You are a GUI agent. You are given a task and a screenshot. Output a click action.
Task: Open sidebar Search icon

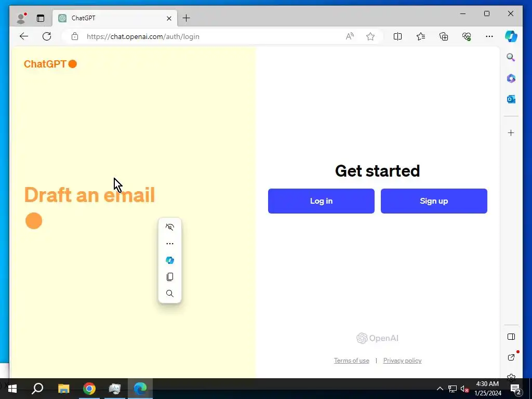(x=511, y=57)
